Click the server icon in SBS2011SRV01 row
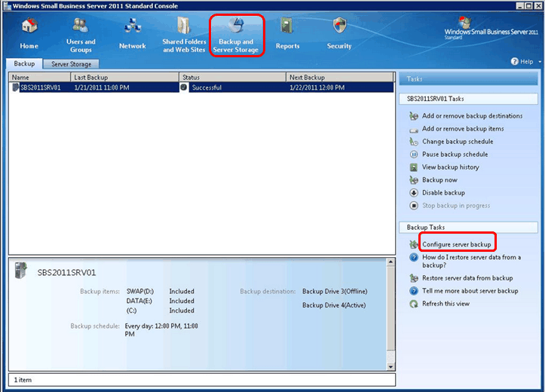This screenshot has width=545, height=392. coord(15,87)
